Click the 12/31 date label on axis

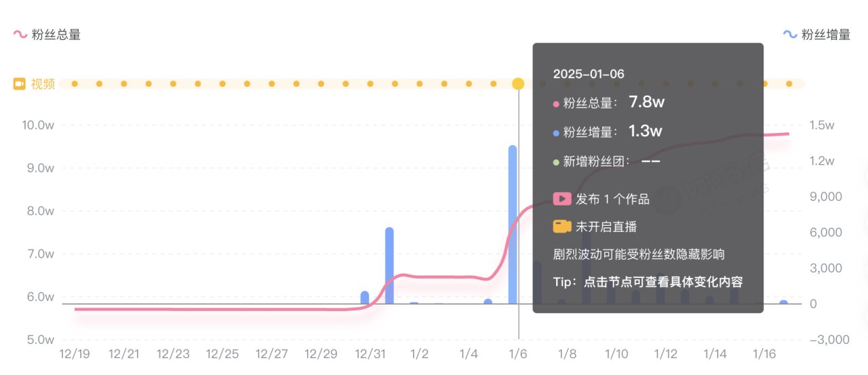pyautogui.click(x=370, y=354)
